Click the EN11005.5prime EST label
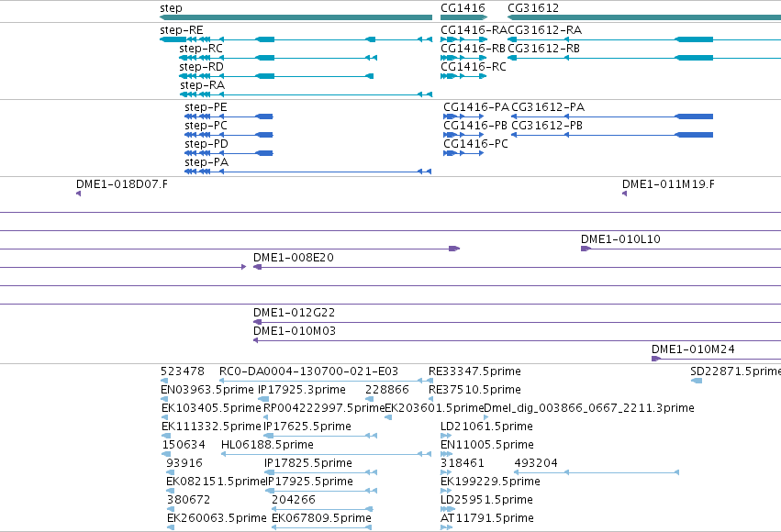This screenshot has width=781, height=532. 487,445
